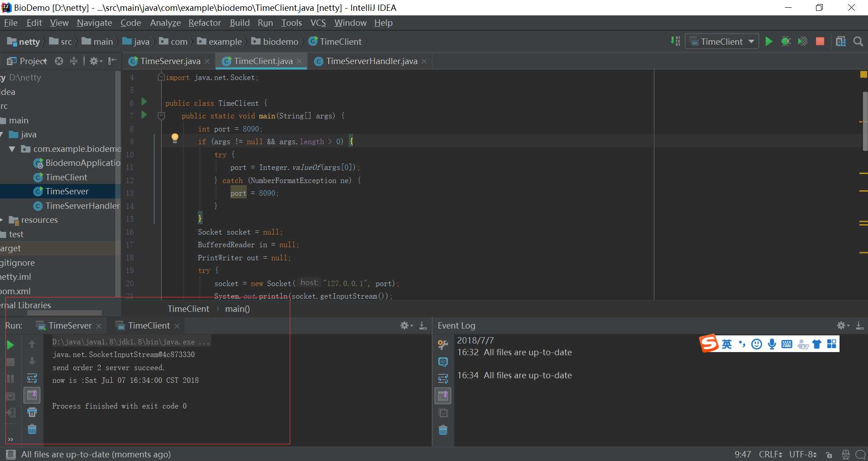
Task: Open the Sogou soft keyboard icon
Action: pos(787,344)
